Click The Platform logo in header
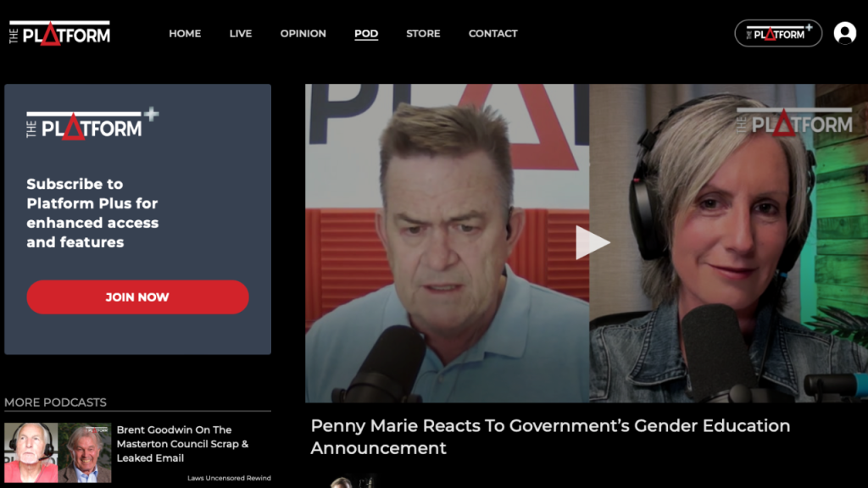The width and height of the screenshot is (868, 488). pyautogui.click(x=60, y=33)
